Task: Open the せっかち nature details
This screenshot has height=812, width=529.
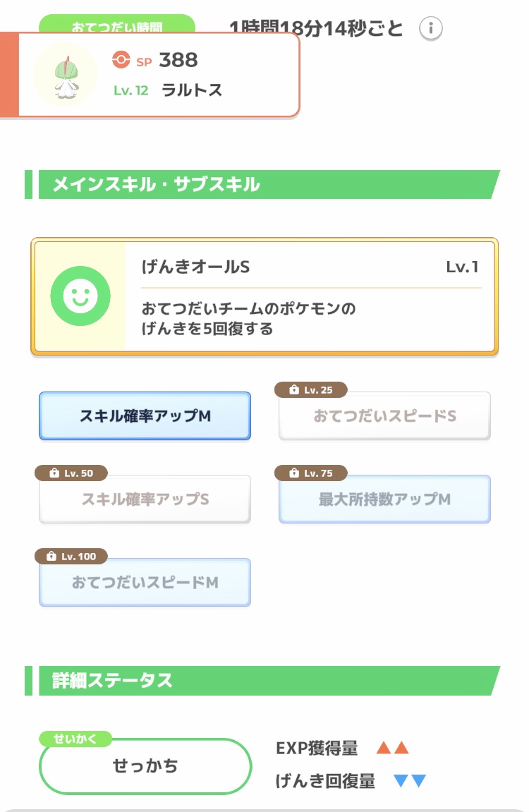Action: (145, 766)
